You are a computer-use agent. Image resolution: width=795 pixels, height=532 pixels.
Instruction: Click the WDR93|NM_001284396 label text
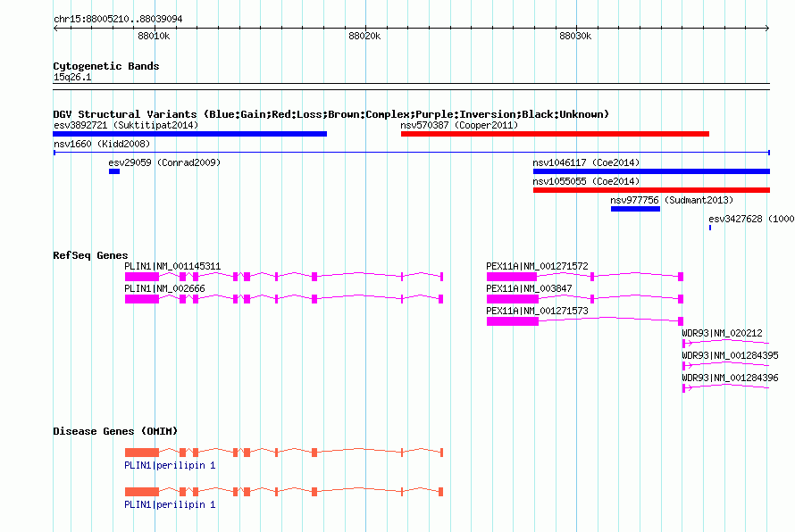click(x=730, y=378)
